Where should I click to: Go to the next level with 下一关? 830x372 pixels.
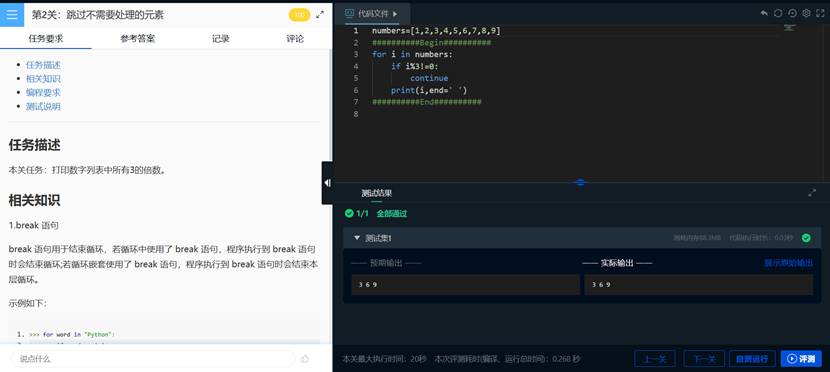704,359
